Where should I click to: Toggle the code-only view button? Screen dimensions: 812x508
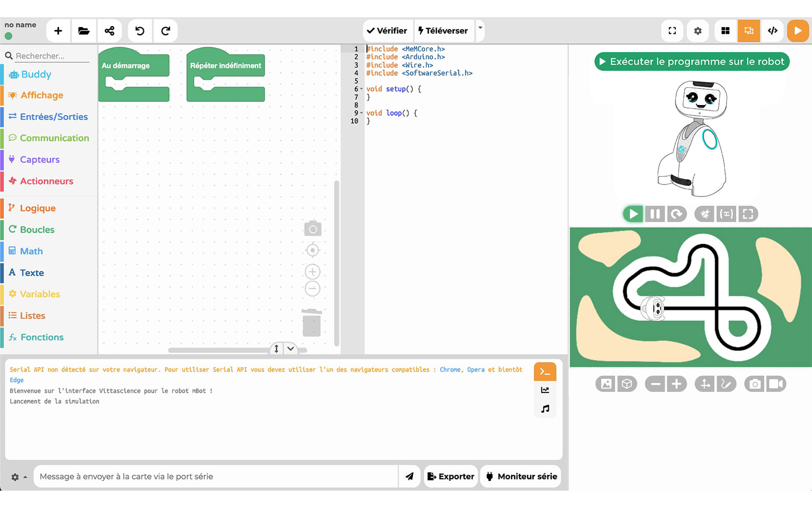[772, 30]
